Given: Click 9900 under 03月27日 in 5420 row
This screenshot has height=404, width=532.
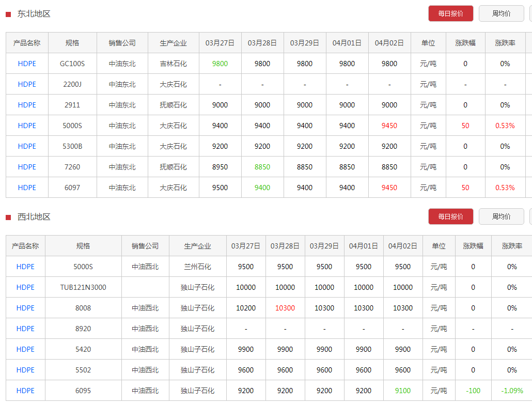Looking at the screenshot, I should point(246,349).
